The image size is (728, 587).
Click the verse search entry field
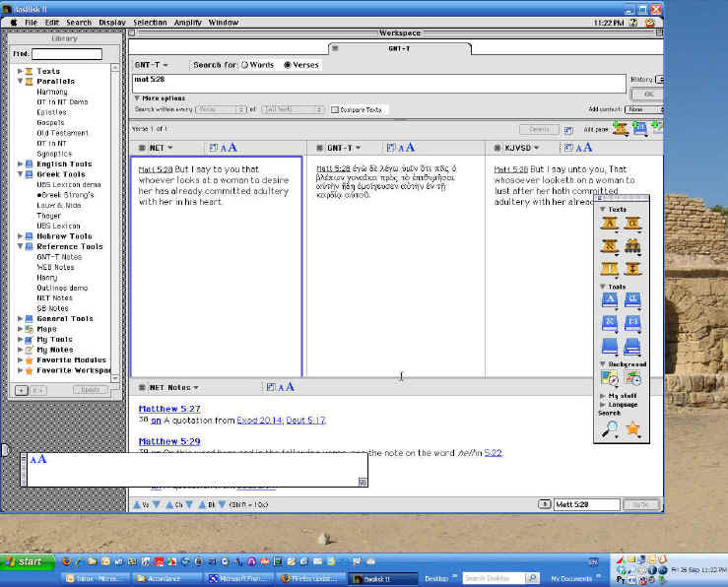[379, 84]
